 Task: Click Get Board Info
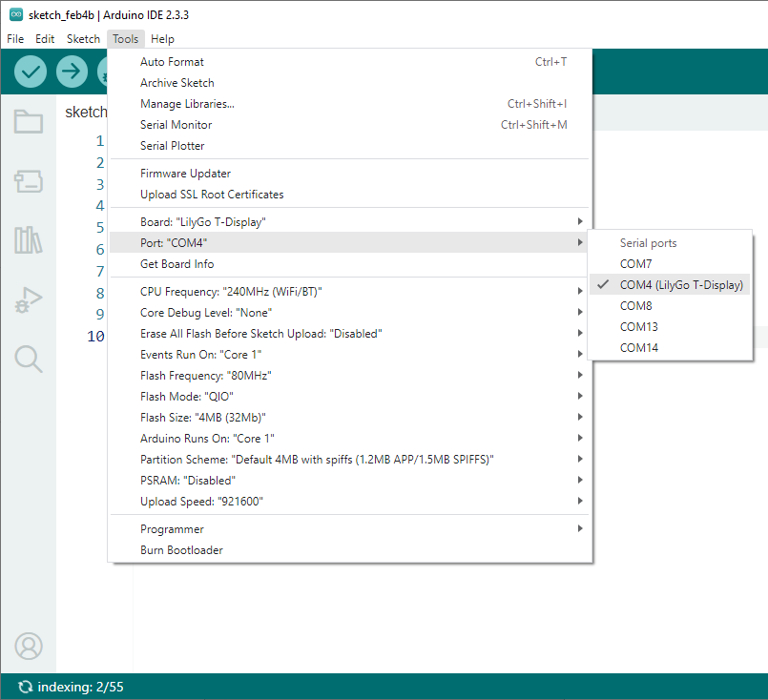tap(177, 264)
